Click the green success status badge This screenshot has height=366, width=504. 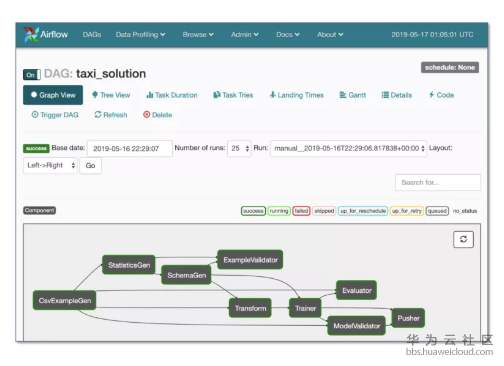tap(36, 148)
